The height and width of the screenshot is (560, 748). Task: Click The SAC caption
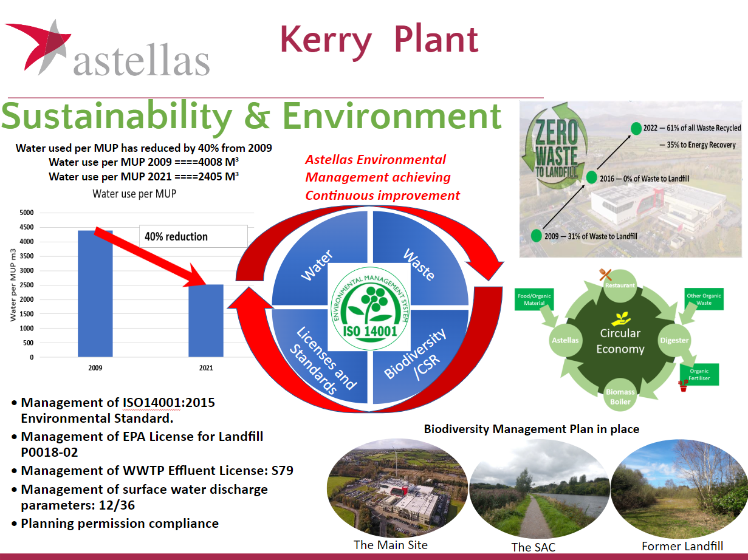pos(534,547)
